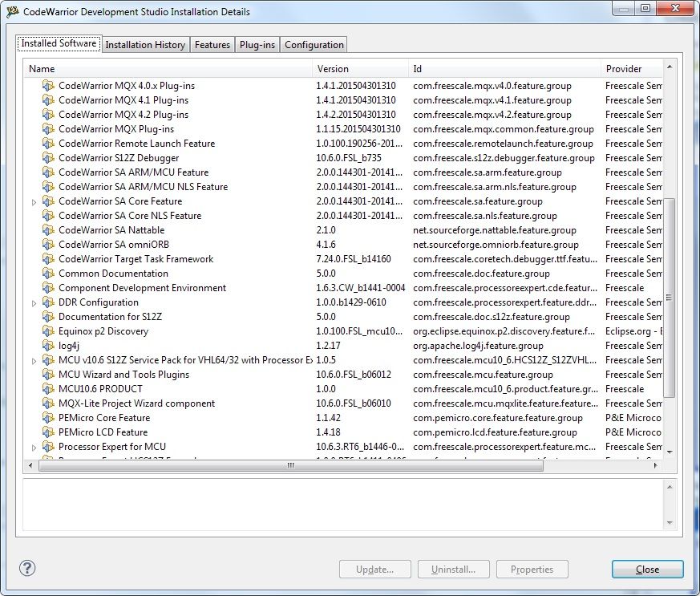Viewport: 700px width, 596px height.
Task: Click the software list horizontal scrollbar thumb
Action: pyautogui.click(x=290, y=465)
